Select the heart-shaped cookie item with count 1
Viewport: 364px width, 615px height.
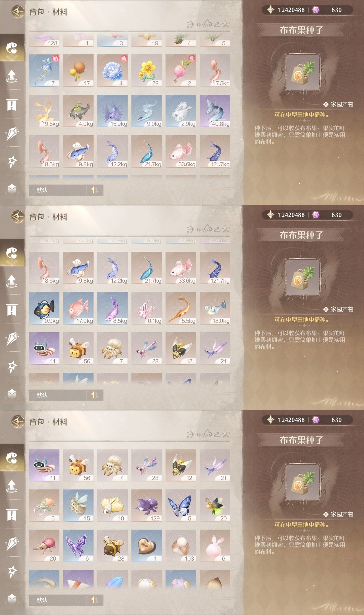[146, 546]
